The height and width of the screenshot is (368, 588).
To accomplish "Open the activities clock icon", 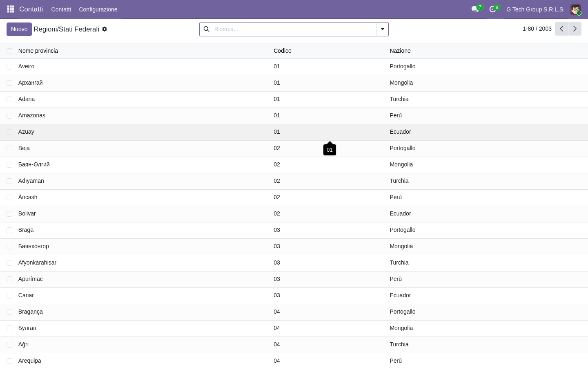I will coord(492,9).
